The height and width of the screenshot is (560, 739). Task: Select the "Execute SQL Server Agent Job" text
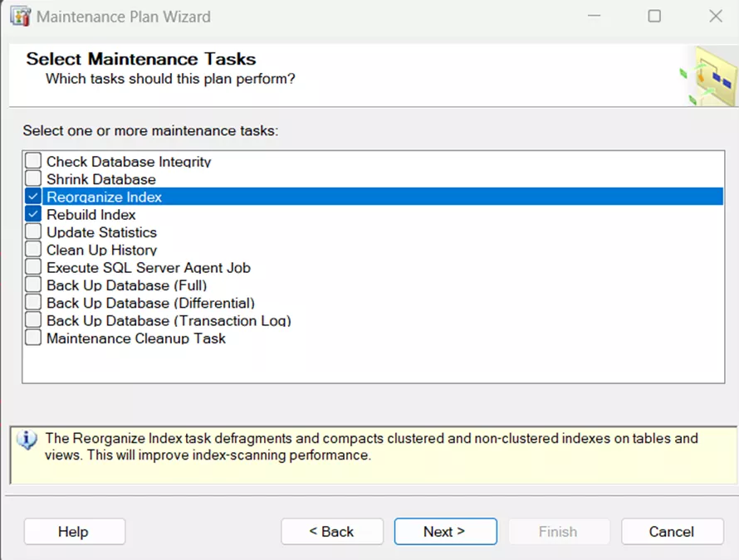[149, 267]
